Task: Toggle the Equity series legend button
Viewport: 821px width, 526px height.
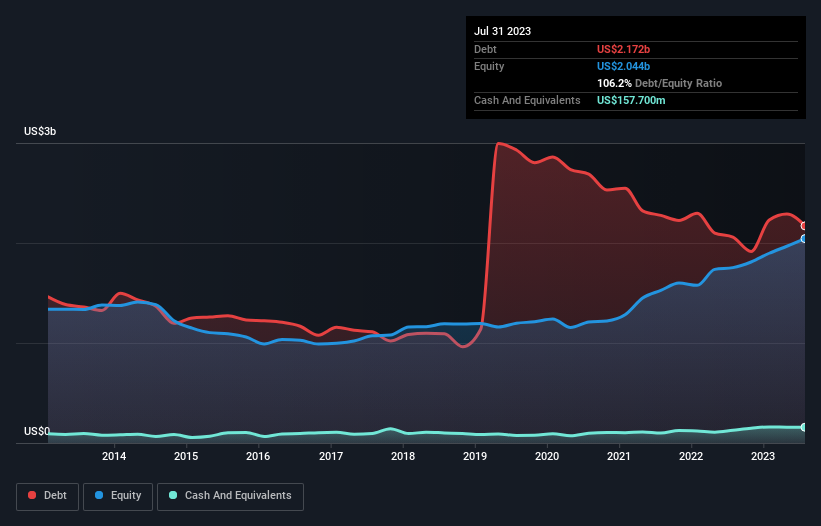Action: 118,496
